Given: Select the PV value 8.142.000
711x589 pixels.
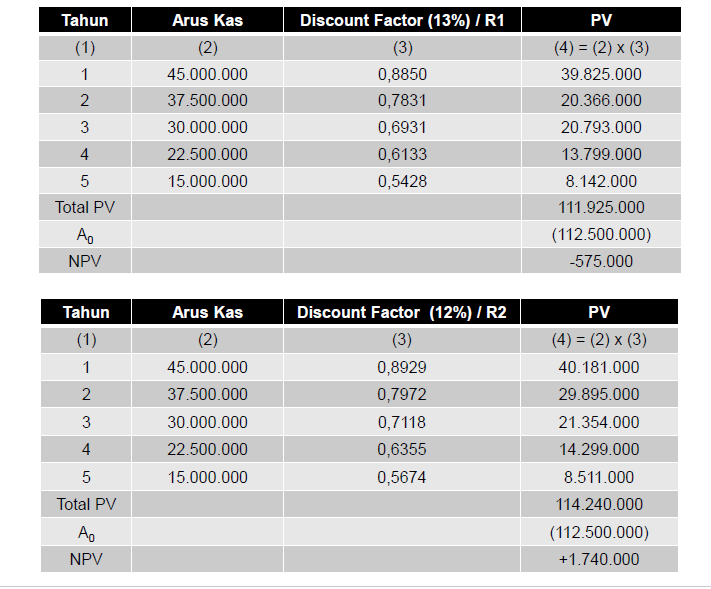Looking at the screenshot, I should click(x=601, y=181).
